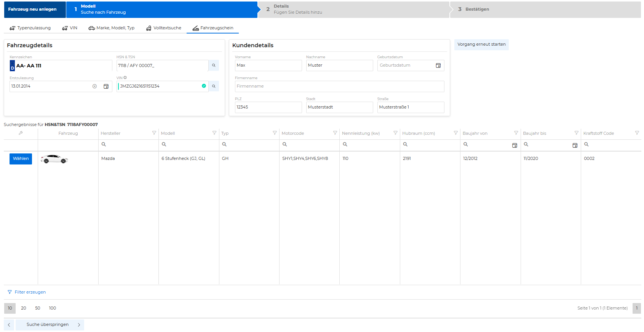Set page size to 50
This screenshot has width=644, height=332.
click(x=38, y=308)
